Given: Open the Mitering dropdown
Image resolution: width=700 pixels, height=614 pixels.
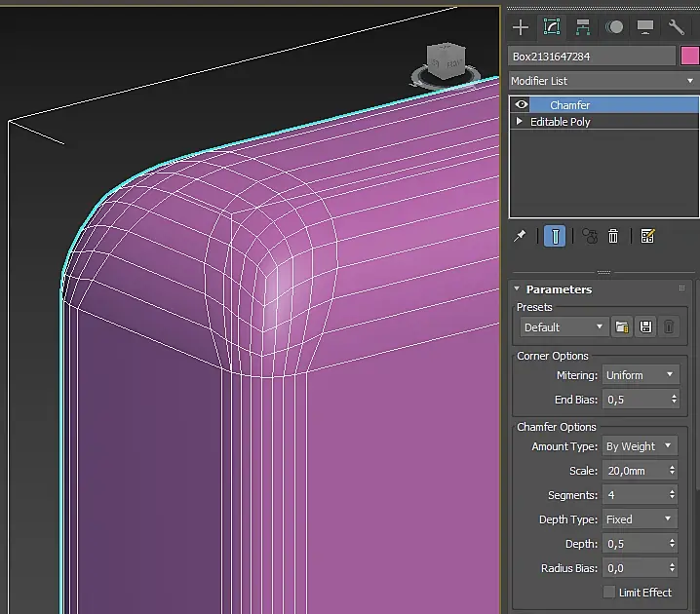Looking at the screenshot, I should click(640, 374).
